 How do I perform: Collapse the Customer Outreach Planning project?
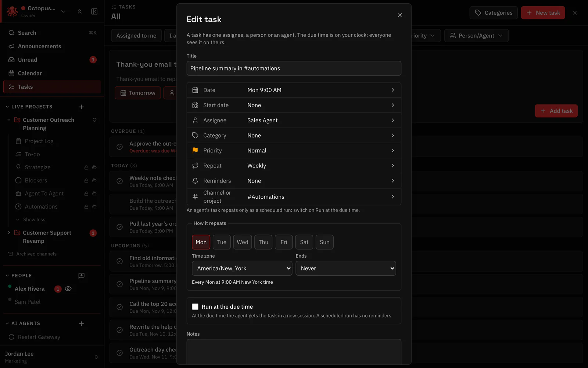click(x=9, y=120)
